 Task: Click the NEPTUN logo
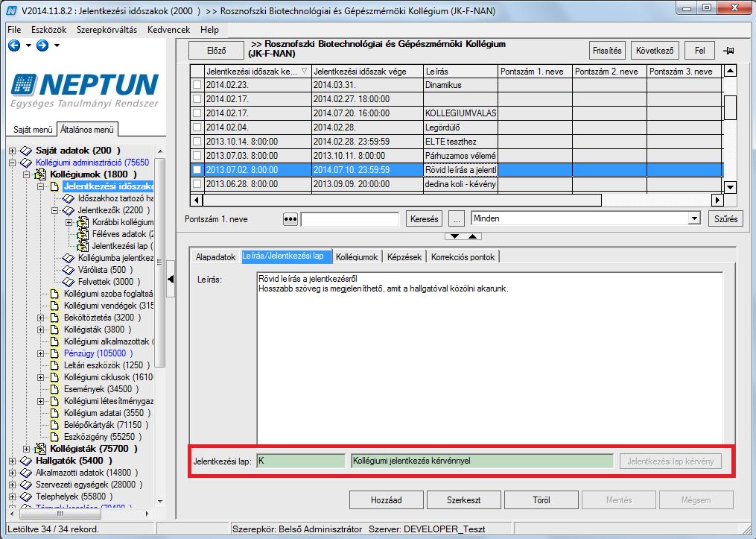[85, 90]
